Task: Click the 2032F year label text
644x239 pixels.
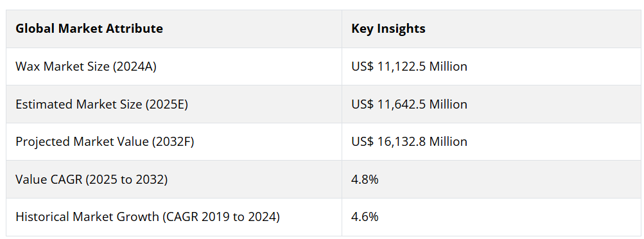Action: click(x=173, y=142)
